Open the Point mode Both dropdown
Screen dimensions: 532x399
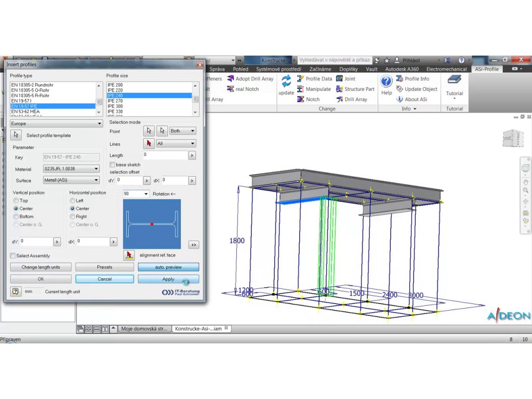coord(182,130)
